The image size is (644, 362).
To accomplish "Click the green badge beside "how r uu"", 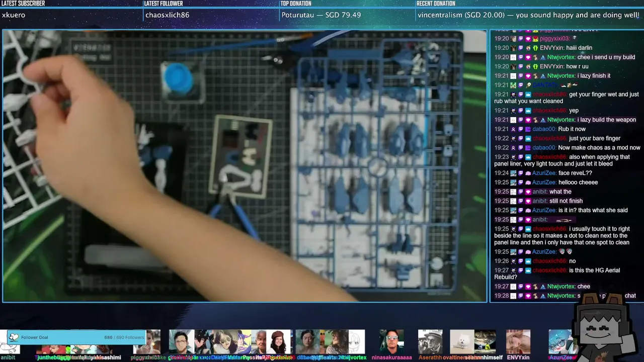I will (536, 66).
